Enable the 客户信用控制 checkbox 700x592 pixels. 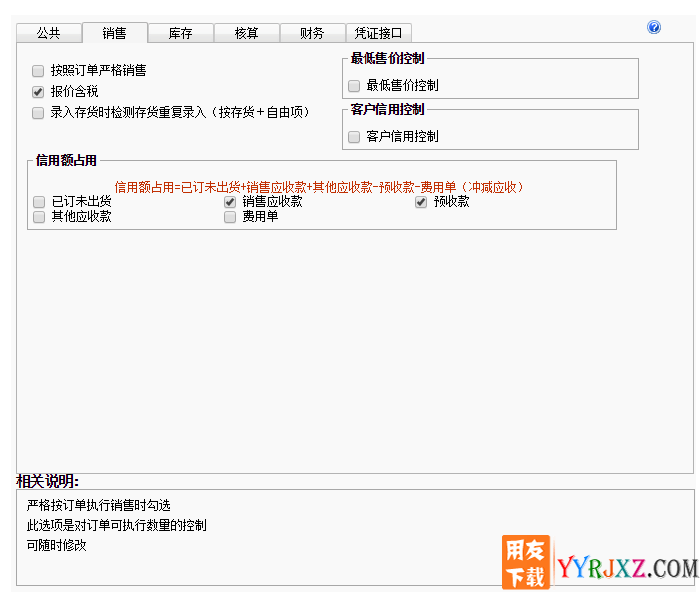coord(354,136)
